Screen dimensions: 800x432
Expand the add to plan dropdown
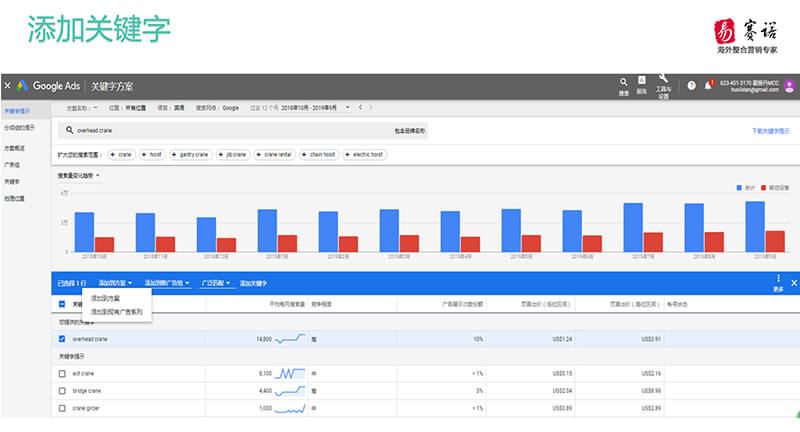115,283
